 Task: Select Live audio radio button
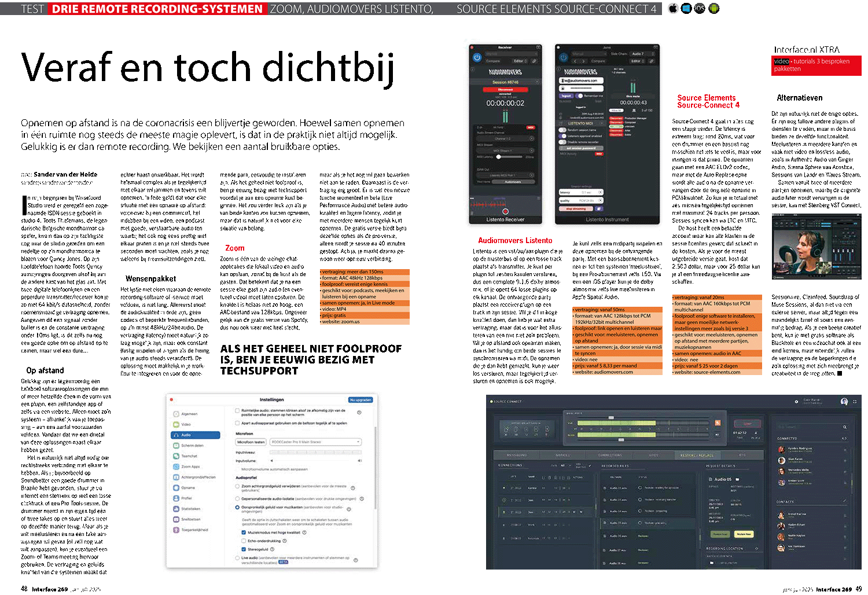[237, 558]
